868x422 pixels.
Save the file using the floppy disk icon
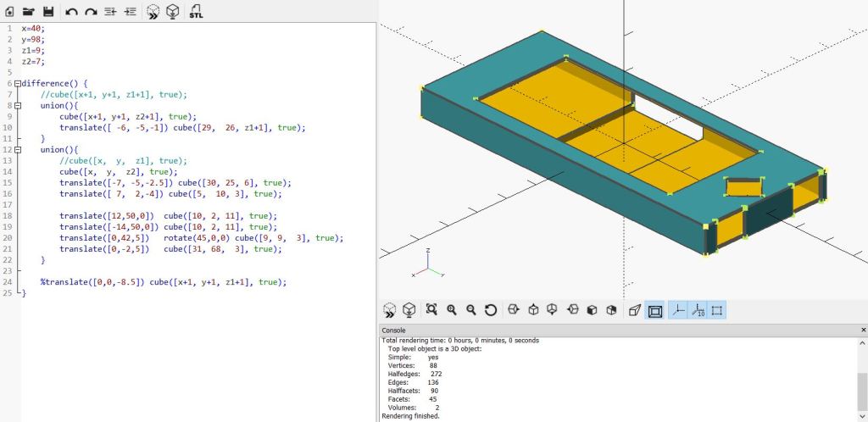[48, 12]
